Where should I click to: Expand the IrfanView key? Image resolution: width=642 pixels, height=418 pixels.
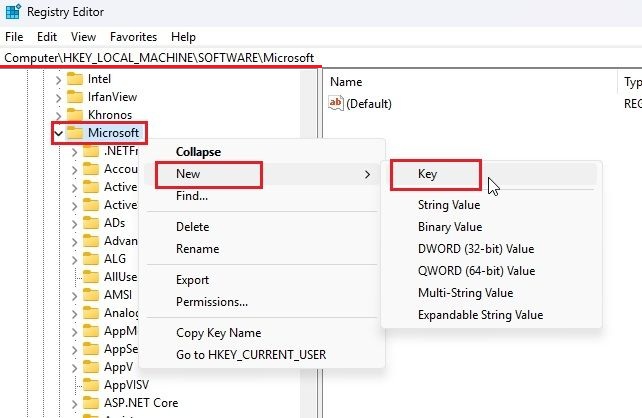point(59,98)
